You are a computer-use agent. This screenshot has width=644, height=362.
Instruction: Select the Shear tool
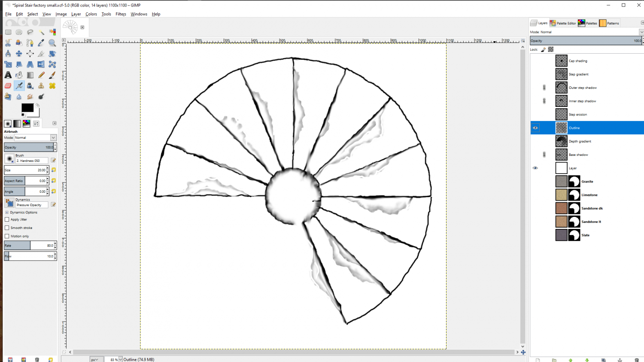point(19,64)
